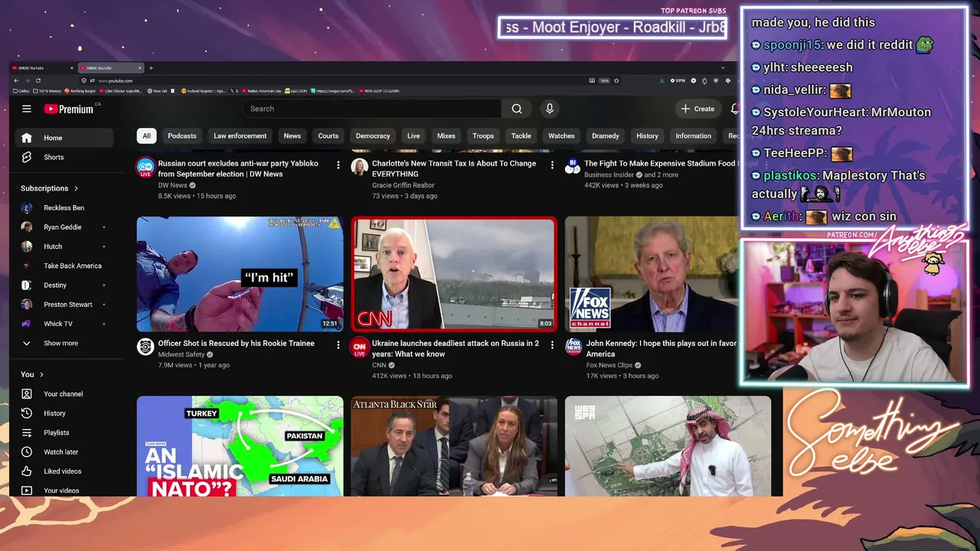Viewport: 980px width, 551px height.
Task: Open the notifications bell
Action: pos(734,109)
